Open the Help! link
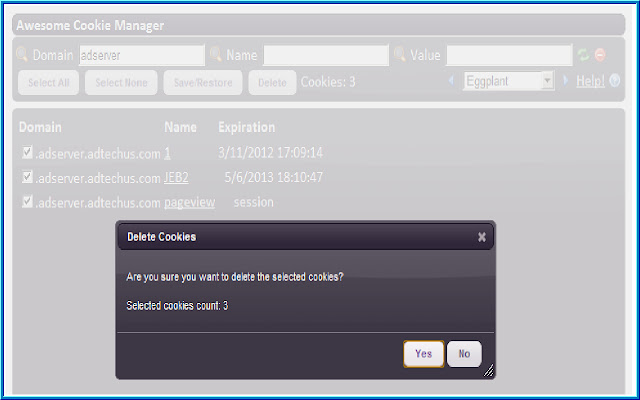640x400 pixels. pyautogui.click(x=590, y=81)
